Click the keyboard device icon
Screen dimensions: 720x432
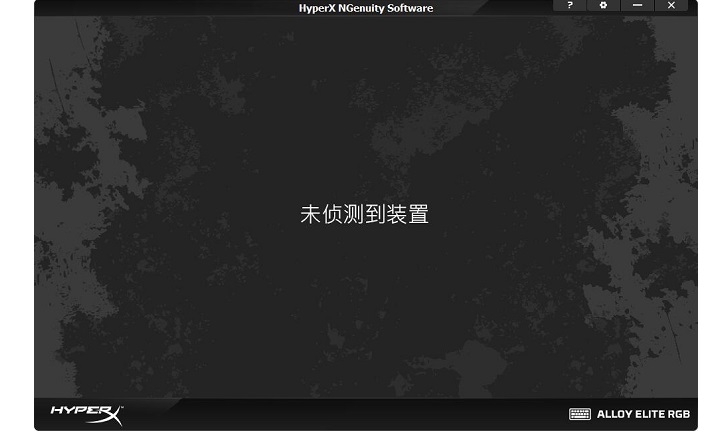(580, 414)
